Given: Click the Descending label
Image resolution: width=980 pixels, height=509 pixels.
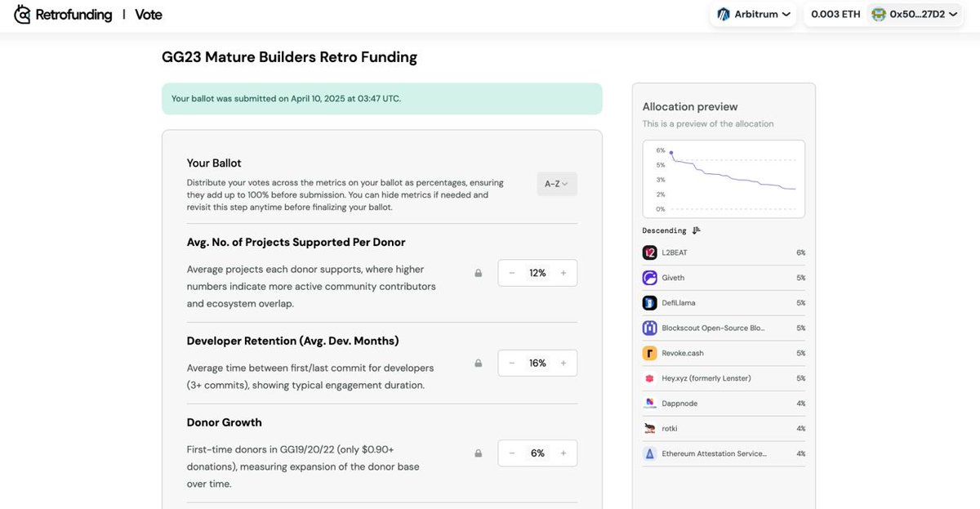Looking at the screenshot, I should click(665, 230).
